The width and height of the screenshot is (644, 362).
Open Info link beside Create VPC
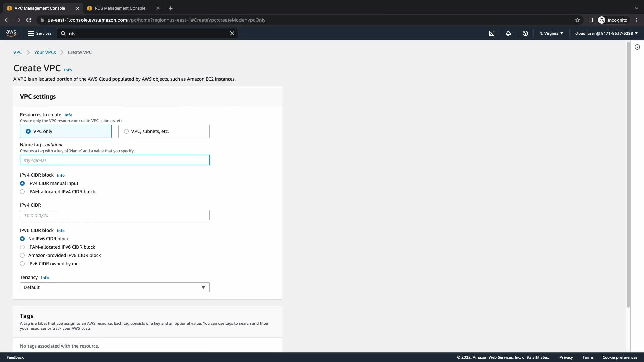68,70
